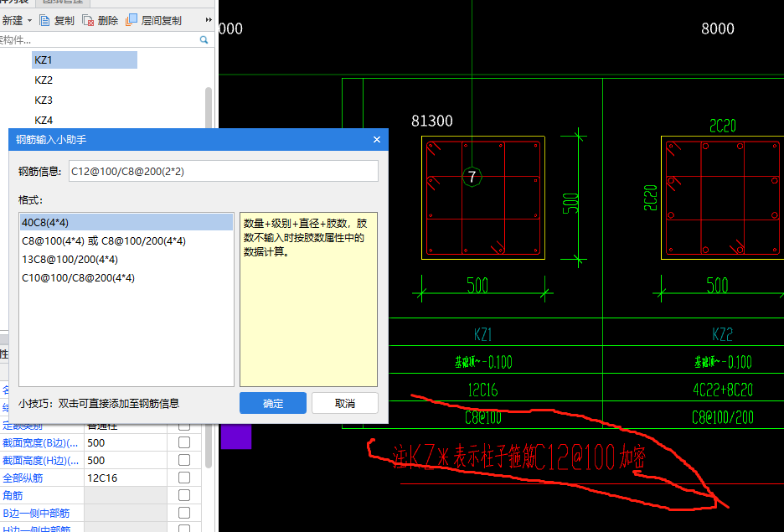Viewport: 784px width, 532px height.
Task: Click 12C16 text in the drawing table
Action: (483, 390)
